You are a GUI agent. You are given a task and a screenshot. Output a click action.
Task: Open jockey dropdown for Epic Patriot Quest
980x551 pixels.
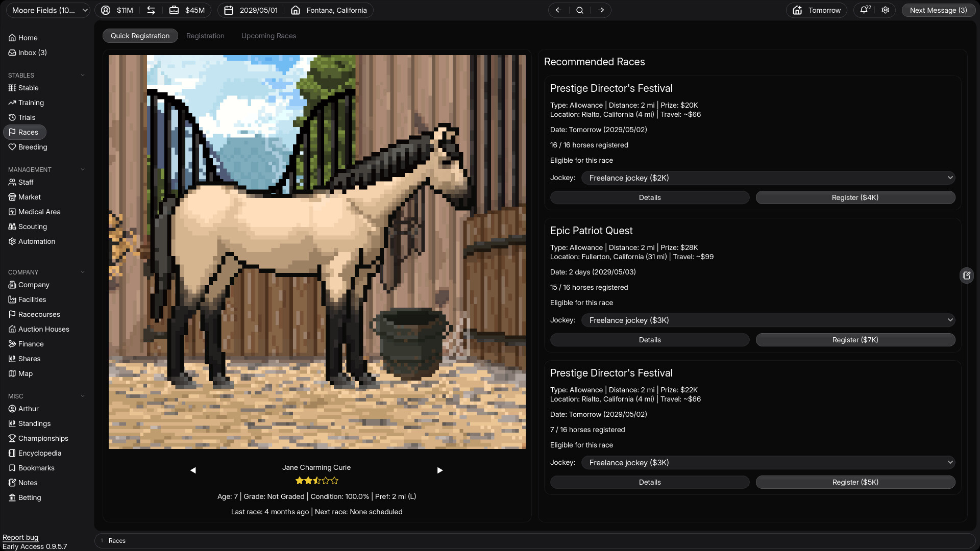768,320
